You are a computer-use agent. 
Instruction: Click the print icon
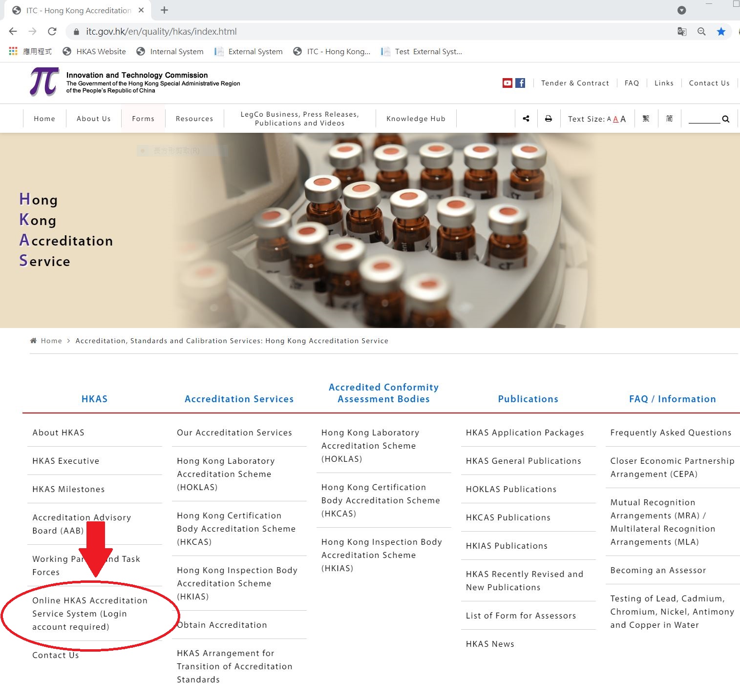[549, 119]
